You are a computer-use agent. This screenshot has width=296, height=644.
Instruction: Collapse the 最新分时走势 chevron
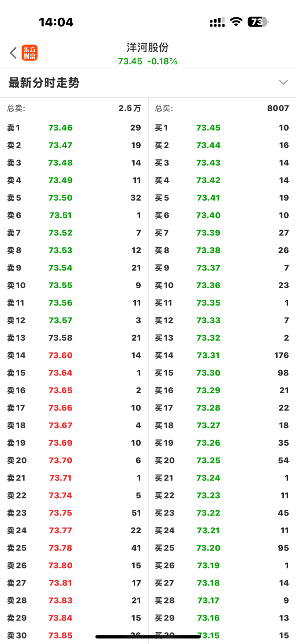(283, 82)
